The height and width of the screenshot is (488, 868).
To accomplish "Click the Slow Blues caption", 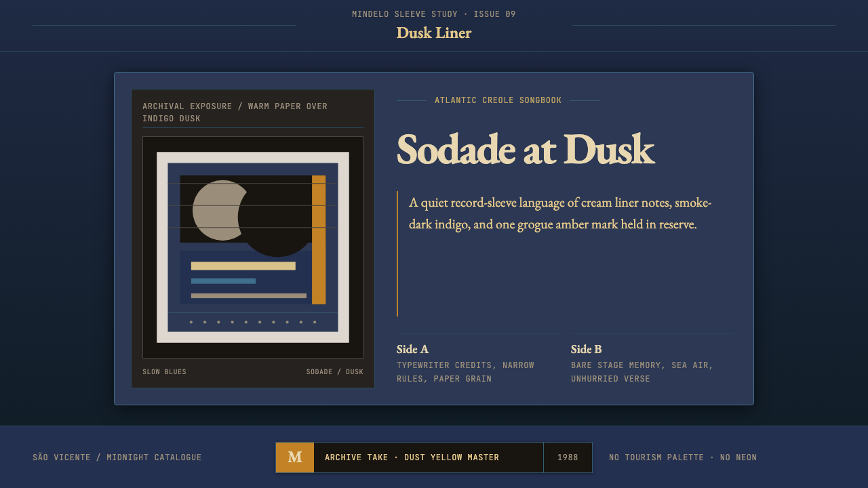I will click(x=164, y=372).
